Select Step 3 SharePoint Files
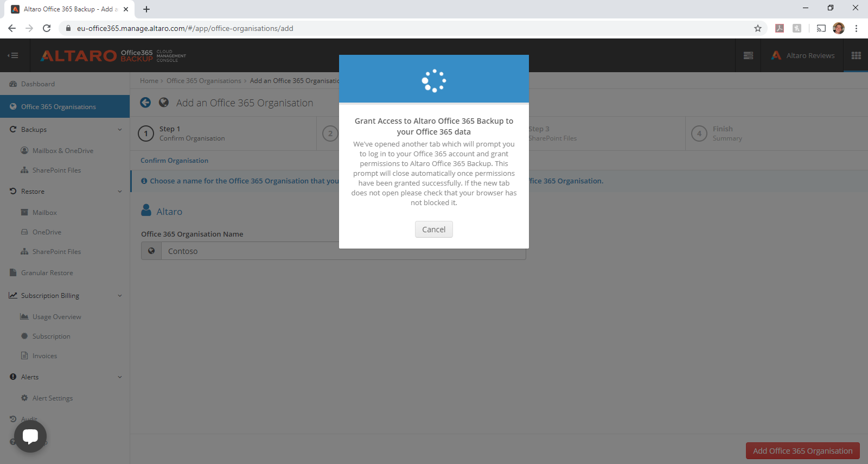The width and height of the screenshot is (868, 464). click(553, 134)
